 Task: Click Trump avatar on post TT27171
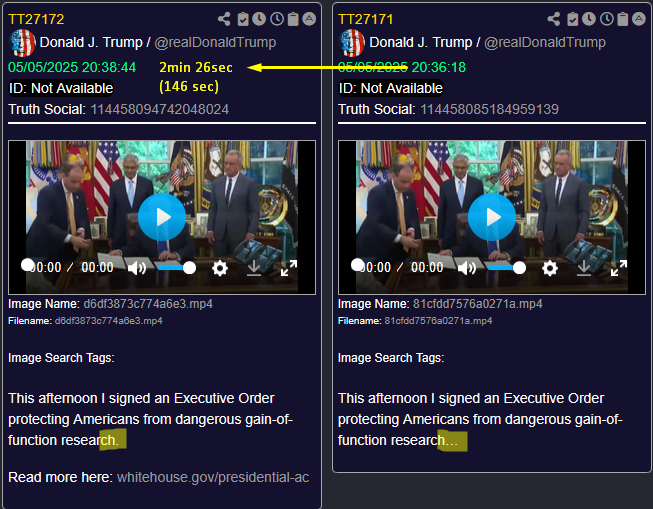click(x=351, y=42)
